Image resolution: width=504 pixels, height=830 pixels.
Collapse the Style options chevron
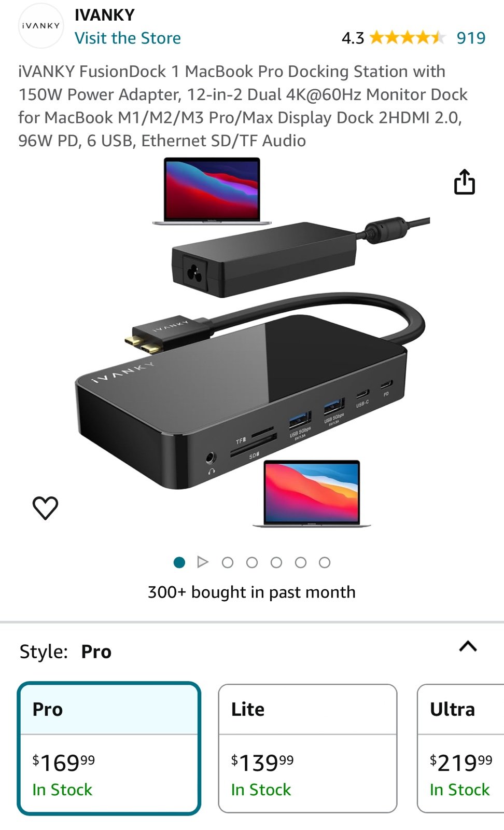(468, 646)
